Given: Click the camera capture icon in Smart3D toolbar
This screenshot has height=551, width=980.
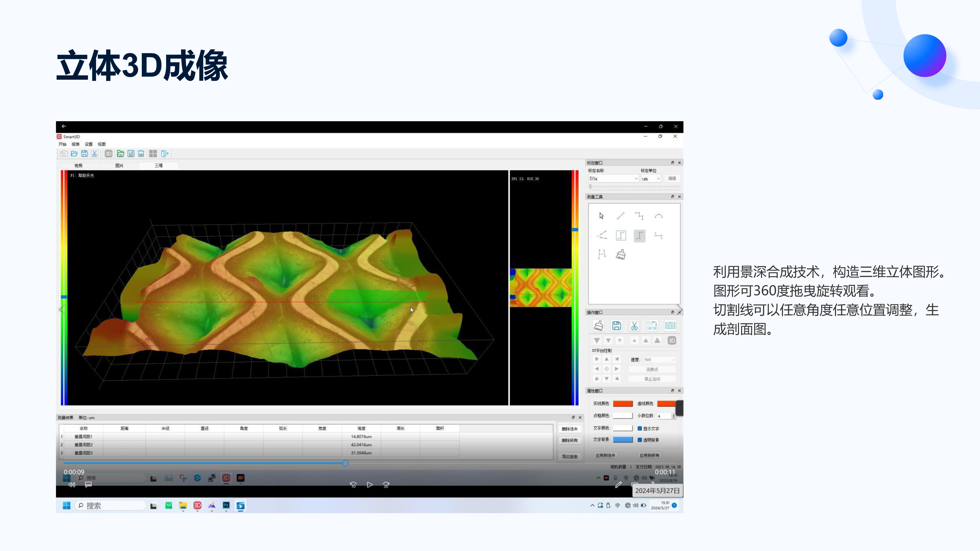Looking at the screenshot, I should [64, 154].
